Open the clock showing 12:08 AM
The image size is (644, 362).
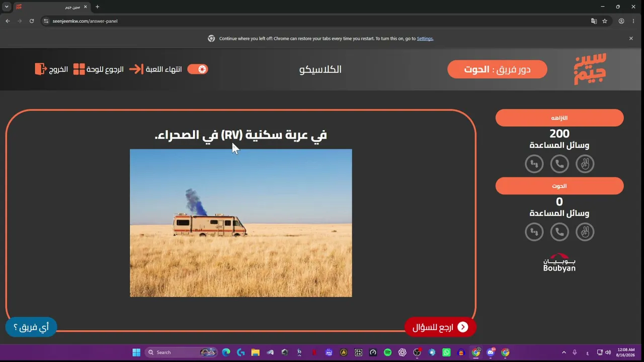(626, 352)
